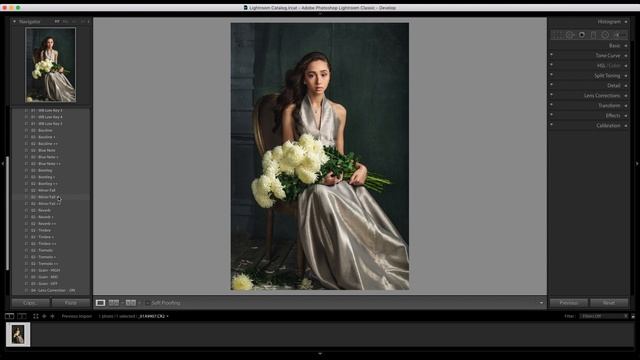Open the Filters Off dropdown
640x360 pixels.
[x=604, y=316]
